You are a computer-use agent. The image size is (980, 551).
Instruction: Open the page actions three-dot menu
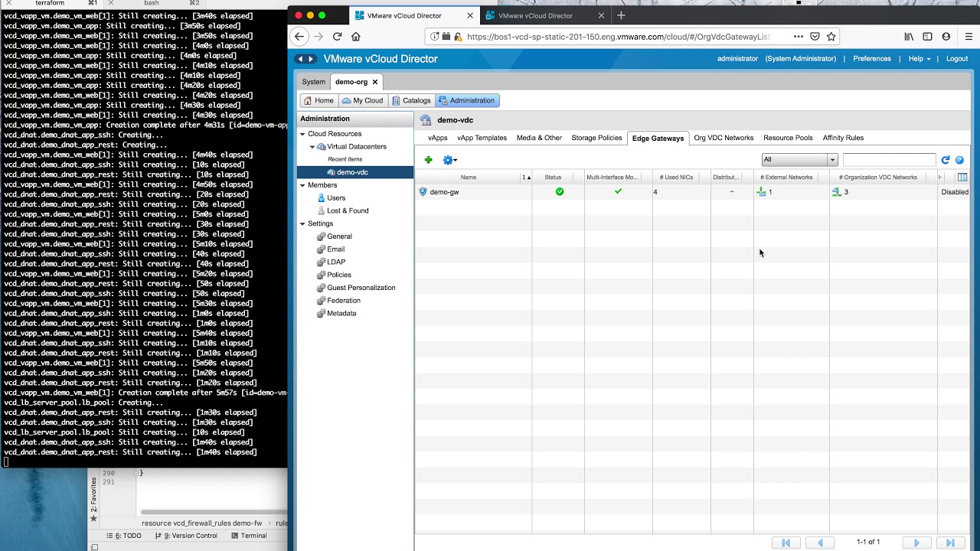pyautogui.click(x=799, y=36)
